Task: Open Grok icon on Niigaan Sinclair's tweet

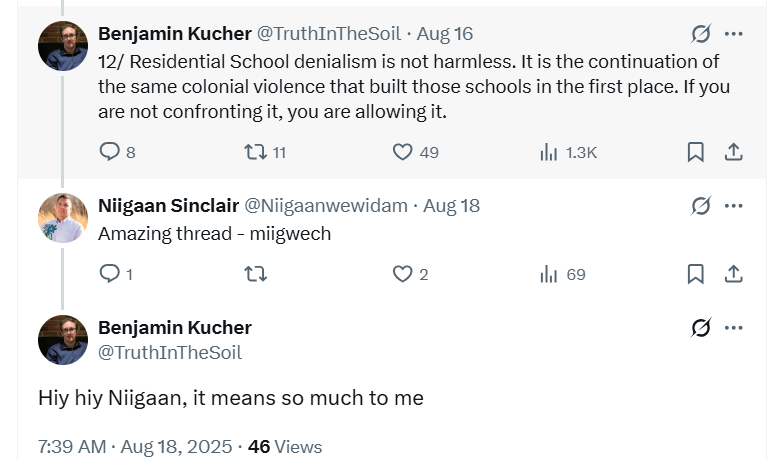Action: 701,206
